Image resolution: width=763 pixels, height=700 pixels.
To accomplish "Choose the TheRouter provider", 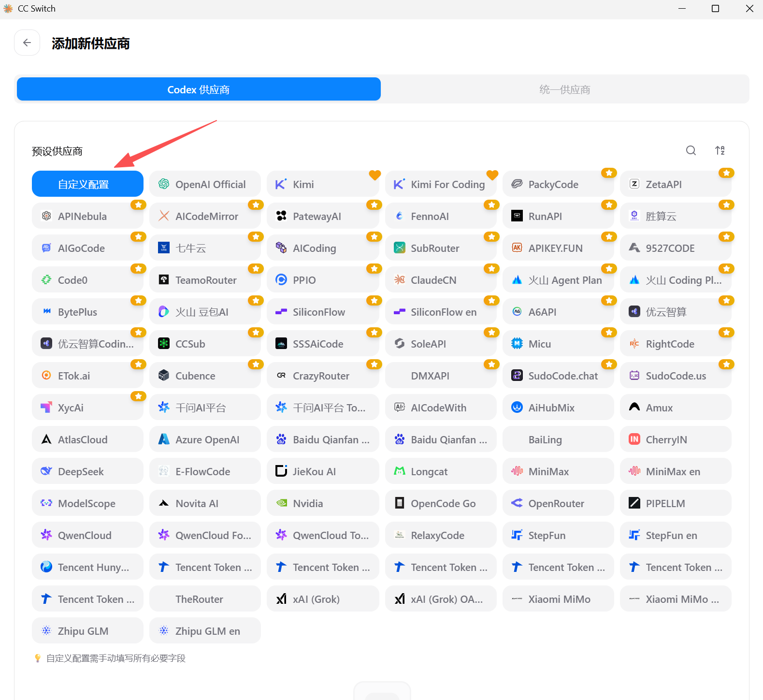I will point(205,599).
